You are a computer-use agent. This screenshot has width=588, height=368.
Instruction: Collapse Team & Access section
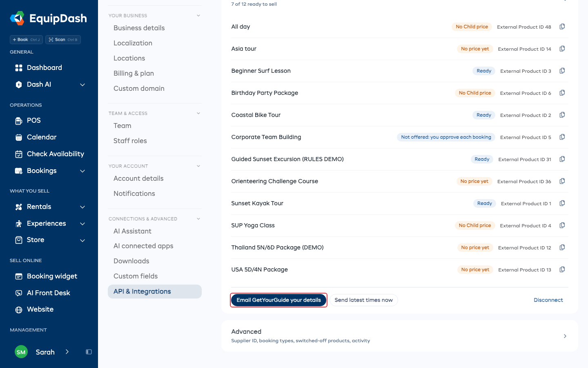point(198,113)
